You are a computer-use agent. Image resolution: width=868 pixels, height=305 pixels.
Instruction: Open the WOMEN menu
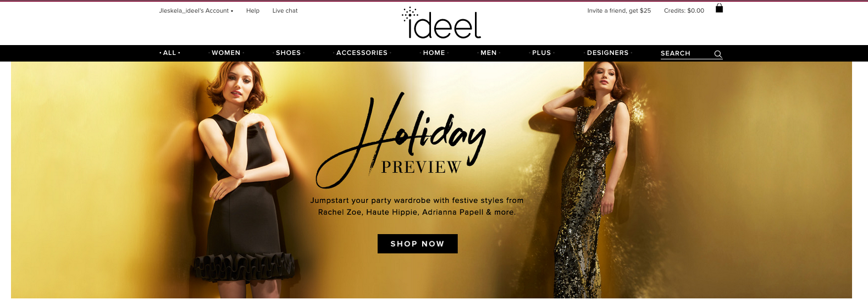[x=226, y=53]
